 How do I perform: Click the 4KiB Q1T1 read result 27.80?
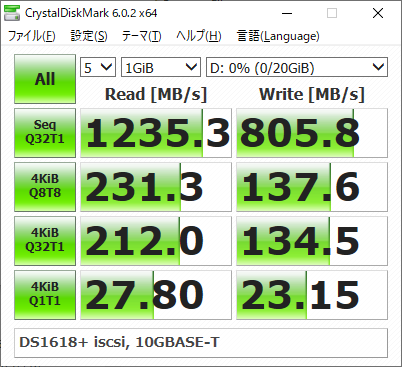(156, 295)
